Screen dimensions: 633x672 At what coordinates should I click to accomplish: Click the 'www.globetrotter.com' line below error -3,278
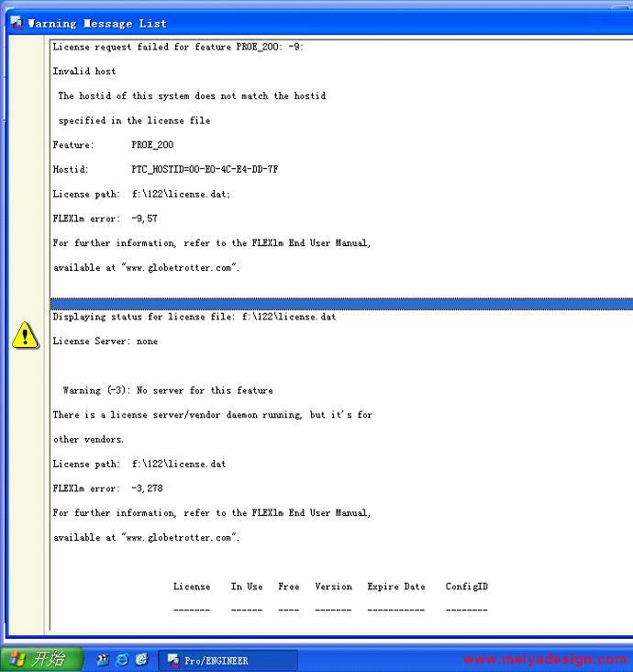tap(147, 537)
